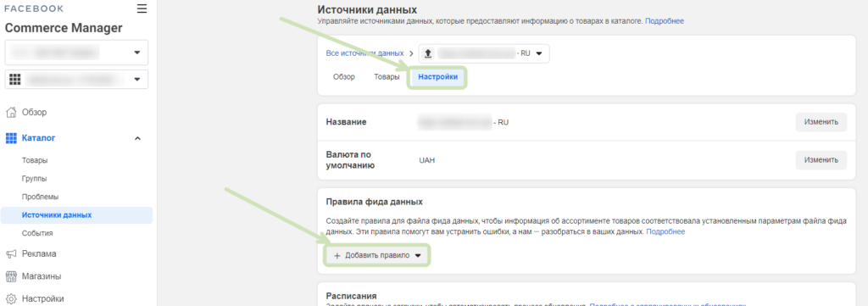Click the Каталог label in sidebar
Viewport: 868px width, 306px height.
(39, 138)
